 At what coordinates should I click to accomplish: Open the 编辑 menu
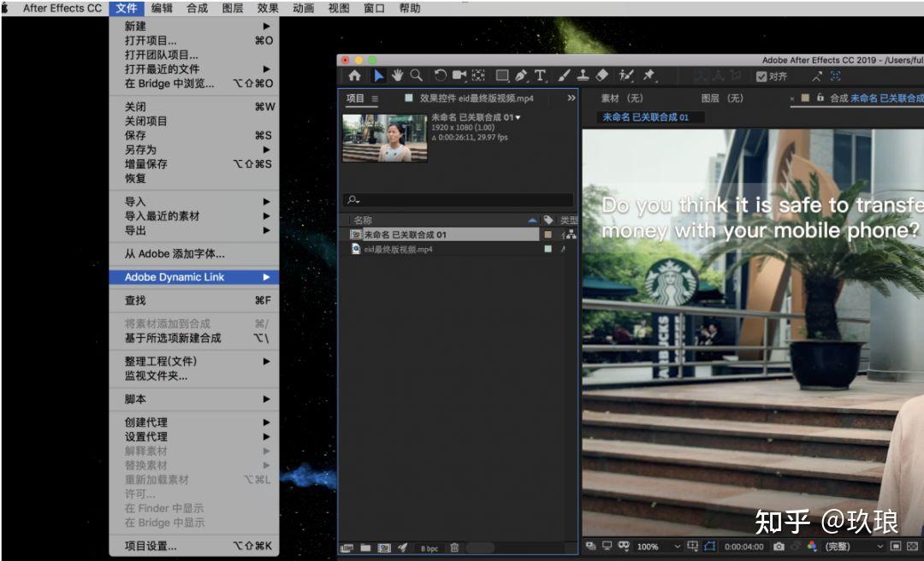(x=162, y=9)
